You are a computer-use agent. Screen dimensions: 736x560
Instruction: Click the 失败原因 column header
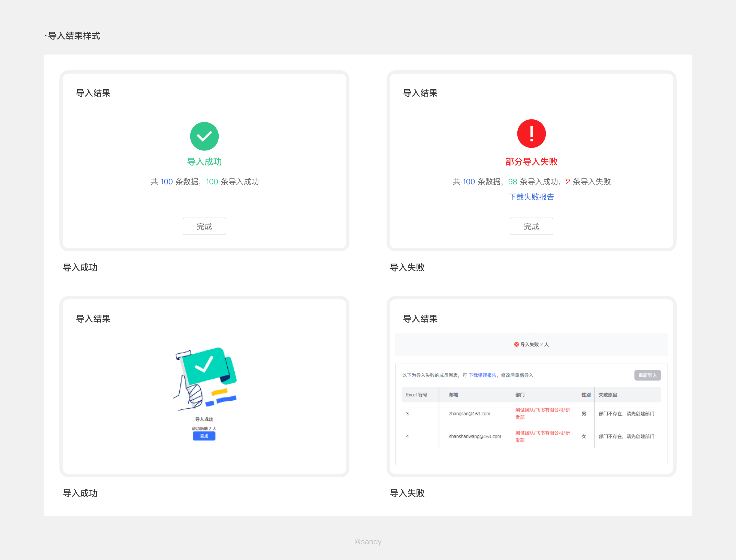608,395
